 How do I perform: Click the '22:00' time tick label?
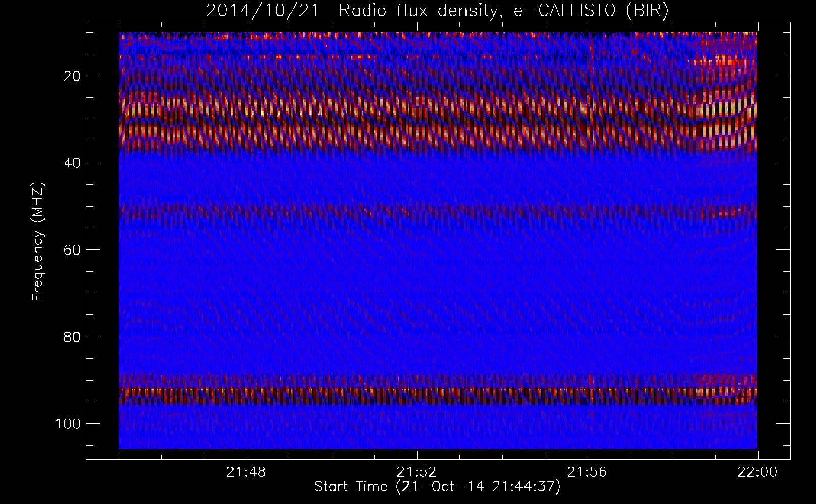pyautogui.click(x=757, y=472)
